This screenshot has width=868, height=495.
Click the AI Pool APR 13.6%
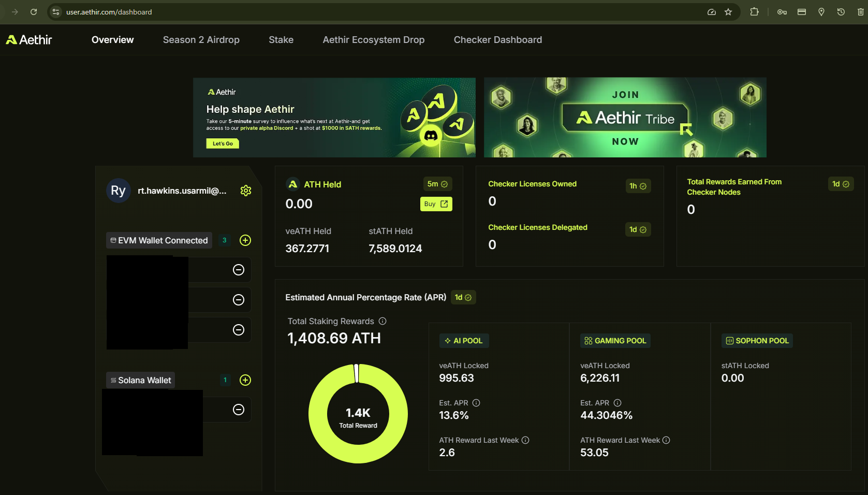pyautogui.click(x=454, y=415)
